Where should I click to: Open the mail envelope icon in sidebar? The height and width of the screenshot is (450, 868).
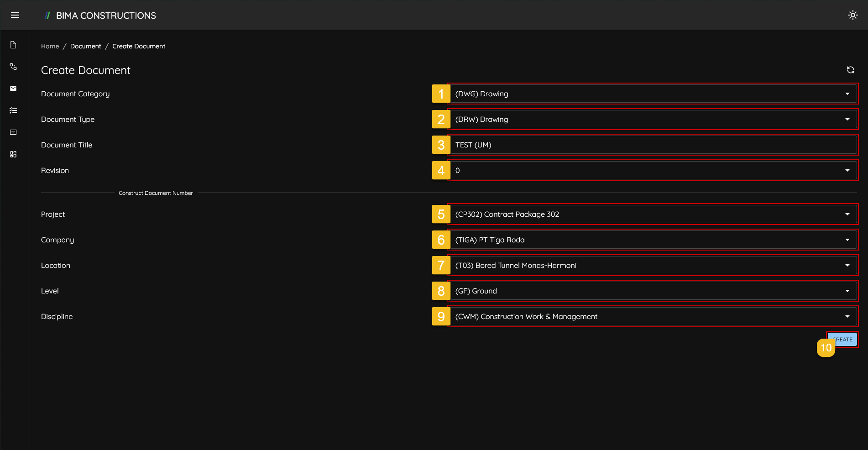click(x=13, y=88)
